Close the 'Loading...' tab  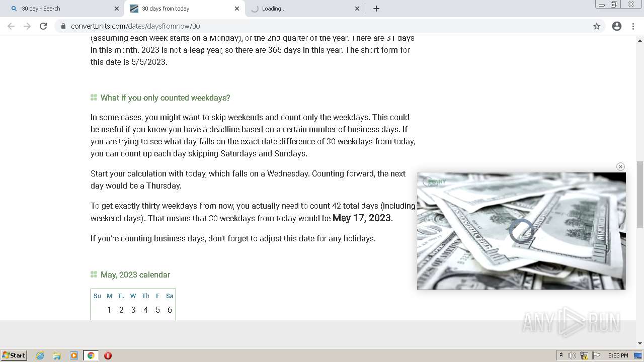click(357, 9)
